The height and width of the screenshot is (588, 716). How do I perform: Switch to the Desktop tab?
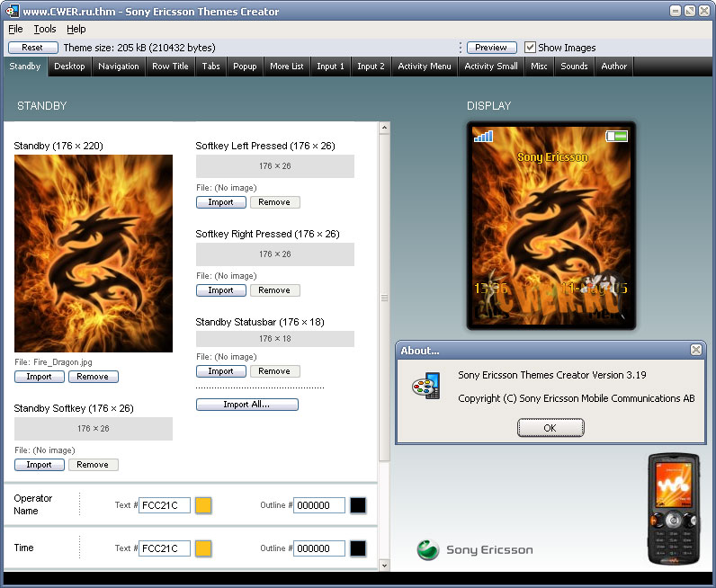[x=69, y=67]
